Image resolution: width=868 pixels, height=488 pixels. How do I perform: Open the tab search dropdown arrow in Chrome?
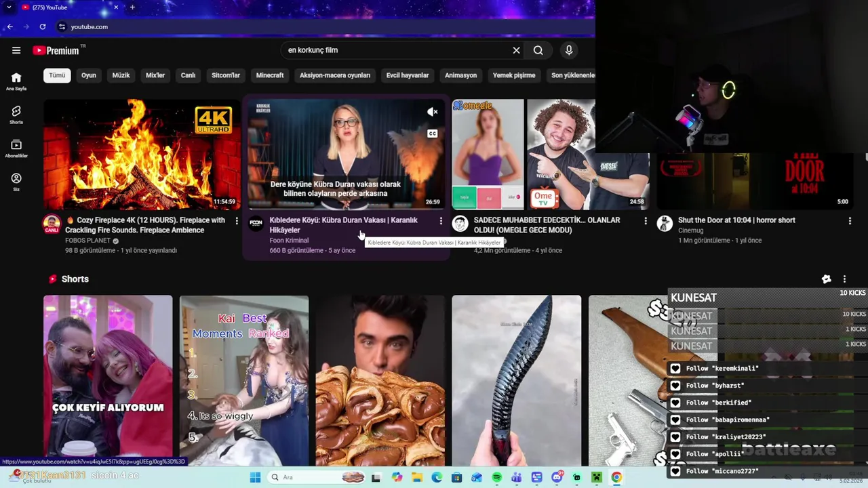[x=9, y=7]
